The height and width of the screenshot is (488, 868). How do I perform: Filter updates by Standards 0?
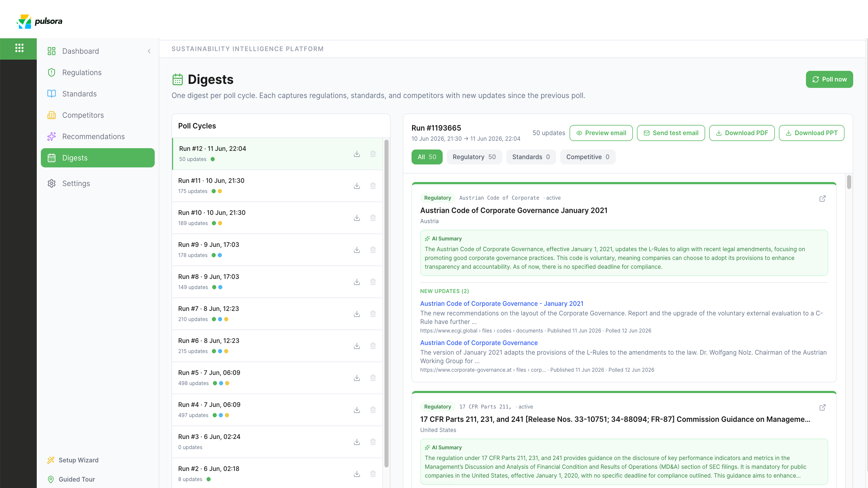coord(531,157)
